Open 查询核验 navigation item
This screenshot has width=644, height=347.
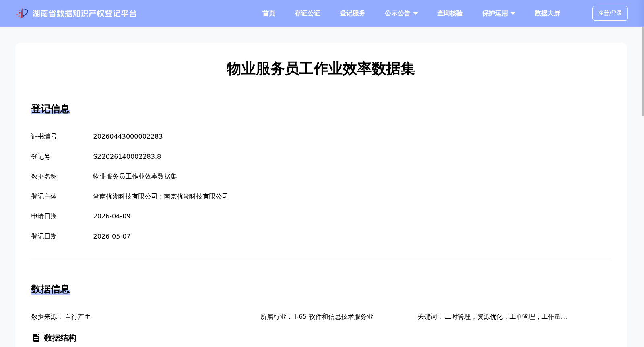[450, 13]
